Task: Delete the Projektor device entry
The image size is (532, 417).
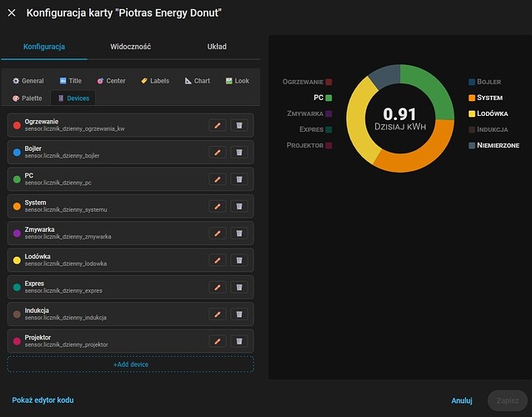Action: 239,341
